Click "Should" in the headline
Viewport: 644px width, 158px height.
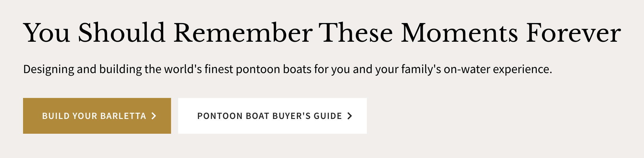click(x=121, y=33)
